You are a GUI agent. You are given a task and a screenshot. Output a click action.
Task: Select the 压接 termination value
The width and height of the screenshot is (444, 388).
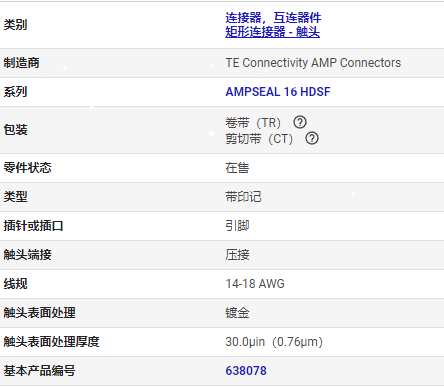pyautogui.click(x=237, y=255)
